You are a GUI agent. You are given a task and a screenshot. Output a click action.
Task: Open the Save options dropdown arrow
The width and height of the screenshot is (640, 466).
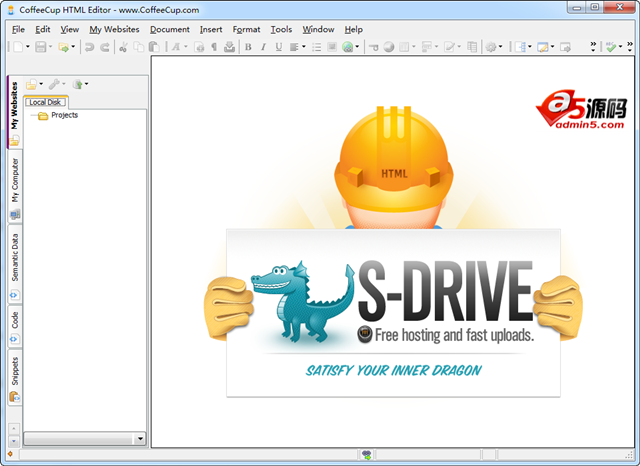[x=51, y=47]
